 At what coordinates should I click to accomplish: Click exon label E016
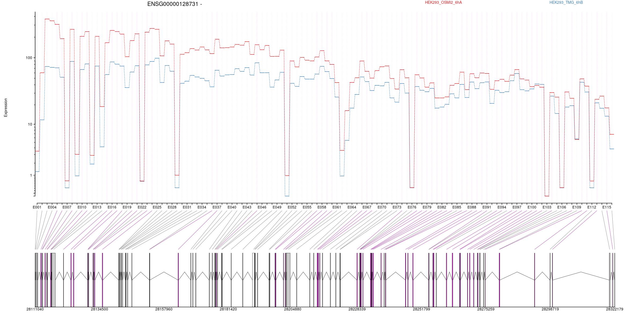(x=112, y=207)
